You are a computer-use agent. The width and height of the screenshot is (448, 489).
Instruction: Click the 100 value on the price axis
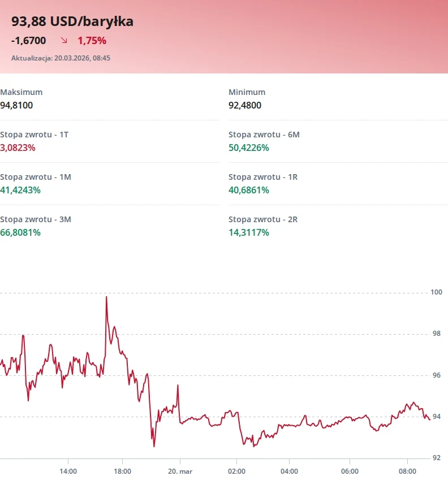point(436,292)
